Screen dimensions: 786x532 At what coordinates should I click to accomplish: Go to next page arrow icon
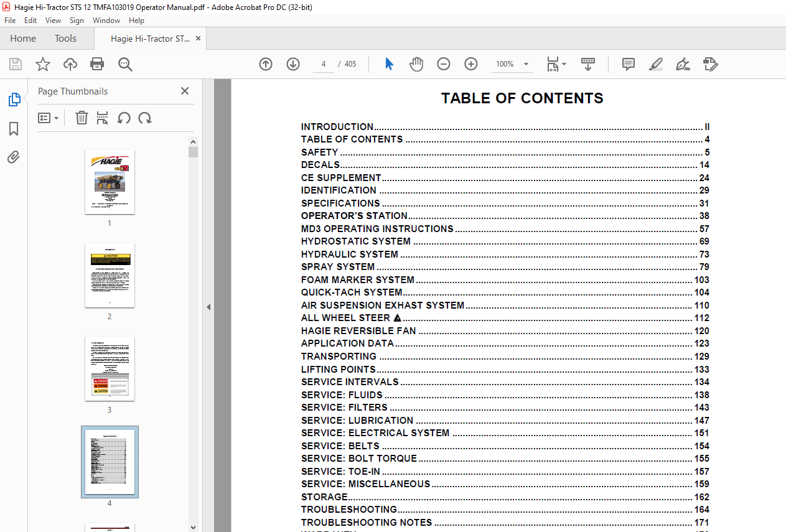point(293,64)
